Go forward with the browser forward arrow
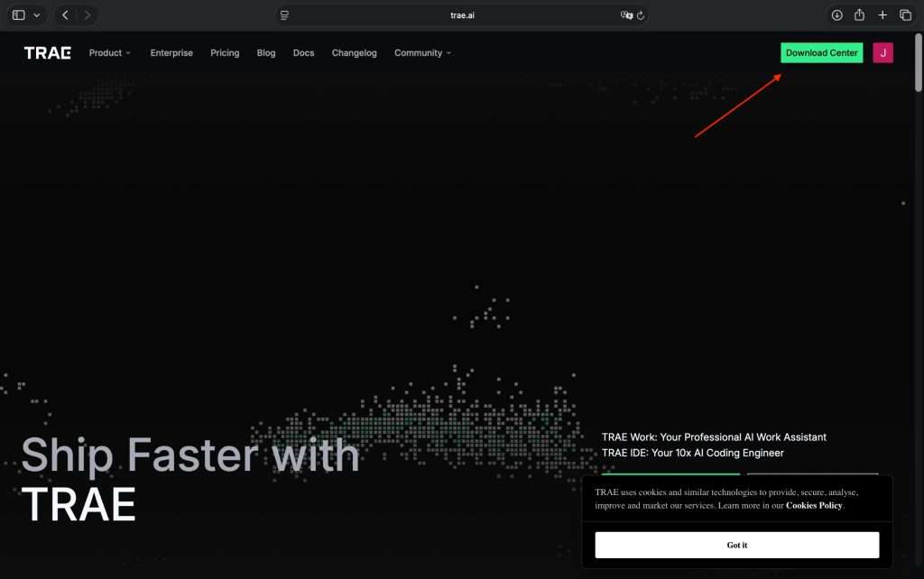Image resolution: width=924 pixels, height=579 pixels. 88,15
